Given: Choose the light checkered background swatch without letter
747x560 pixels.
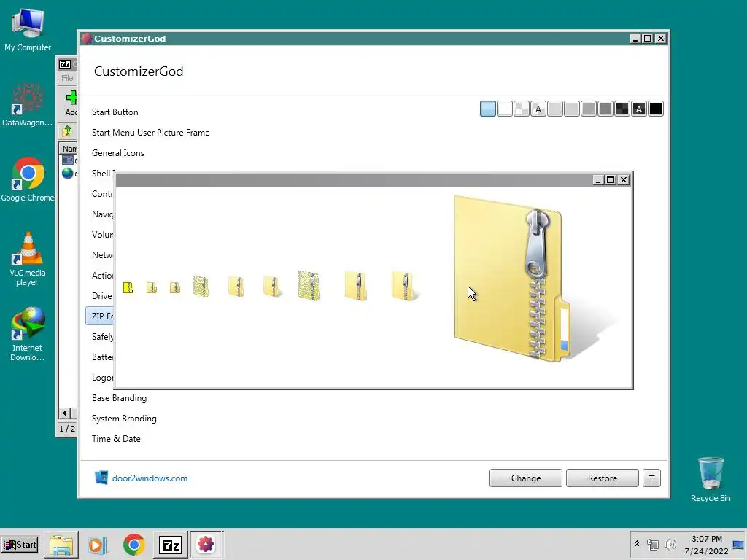Looking at the screenshot, I should [522, 109].
